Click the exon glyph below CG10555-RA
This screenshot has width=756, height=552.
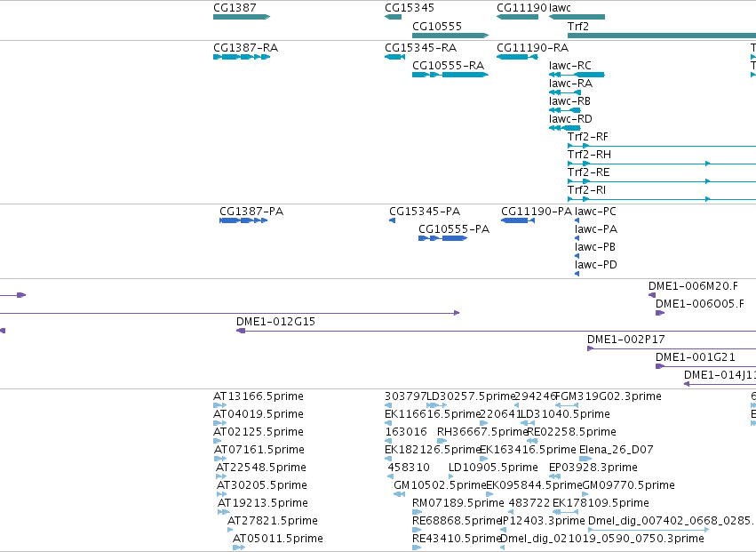point(450,75)
